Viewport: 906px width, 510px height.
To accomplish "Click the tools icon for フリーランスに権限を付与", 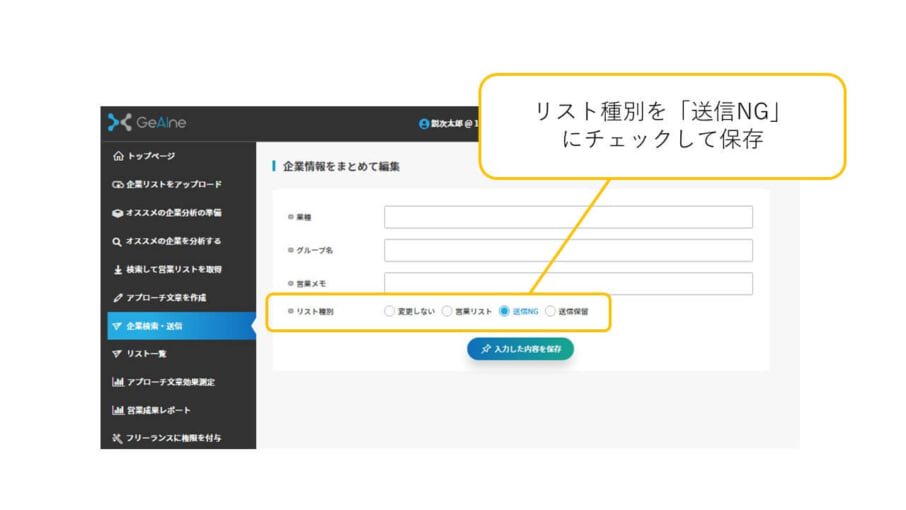I will point(117,438).
